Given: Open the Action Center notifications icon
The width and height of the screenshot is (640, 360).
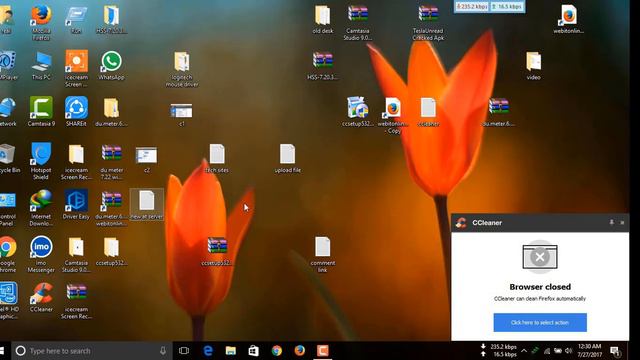Looking at the screenshot, I should (x=615, y=351).
